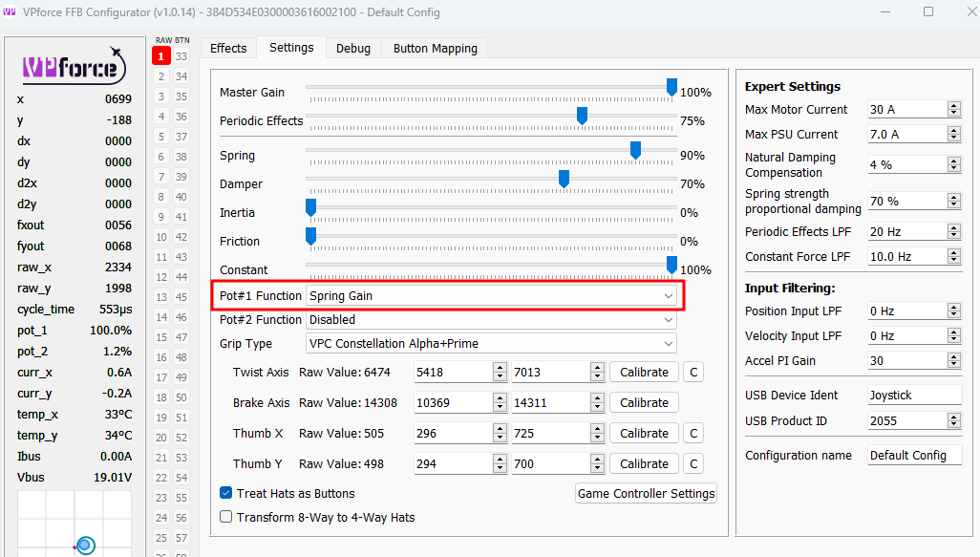This screenshot has height=557, width=980.
Task: Calibrate the Brake Axis
Action: (x=644, y=402)
